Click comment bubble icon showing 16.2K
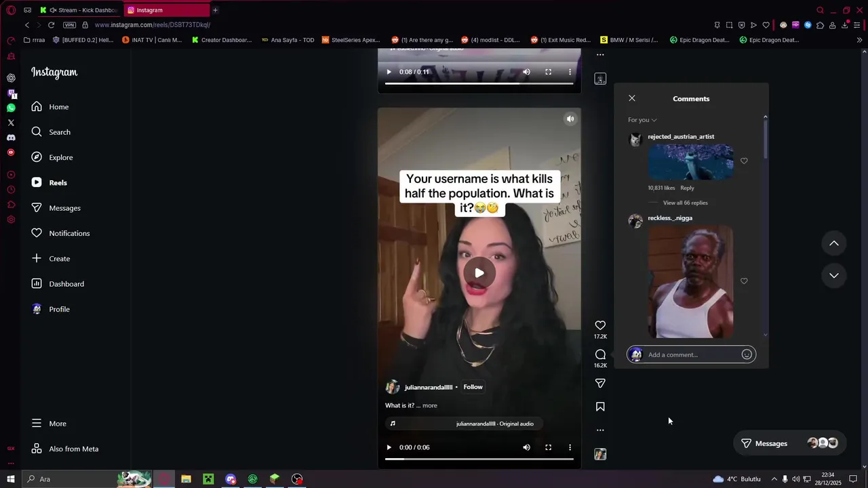The height and width of the screenshot is (488, 868). 600,354
